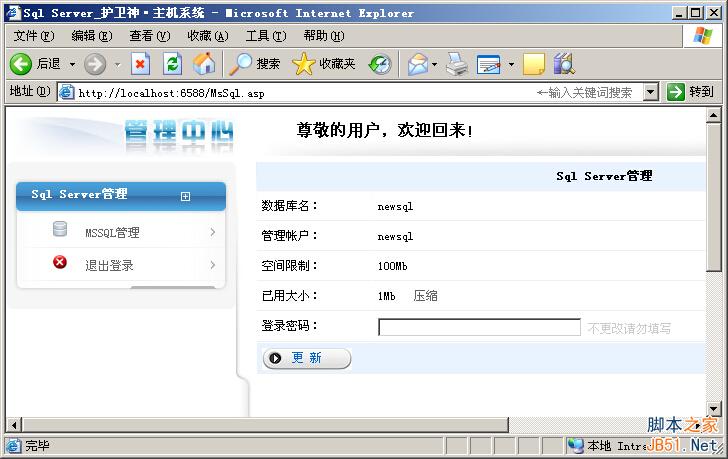
Task: Click the Research binoculars icon
Action: tap(564, 64)
